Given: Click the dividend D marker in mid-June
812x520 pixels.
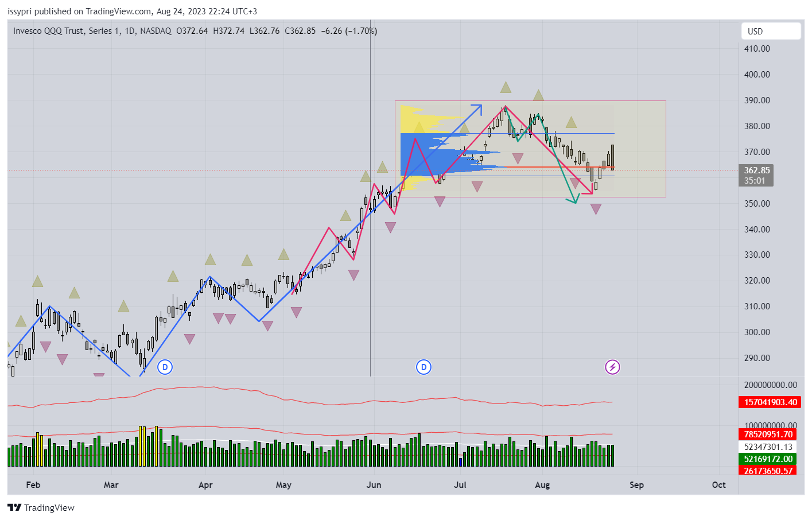Looking at the screenshot, I should [x=424, y=367].
